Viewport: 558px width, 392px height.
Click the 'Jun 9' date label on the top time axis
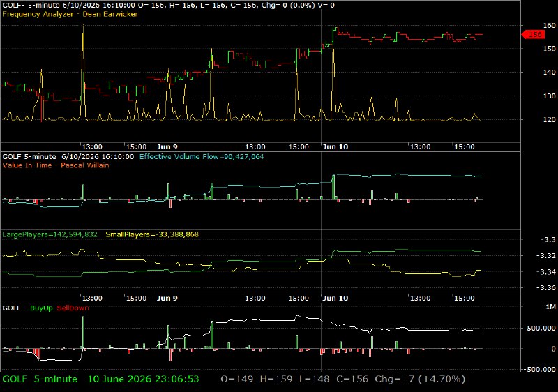[x=167, y=147]
